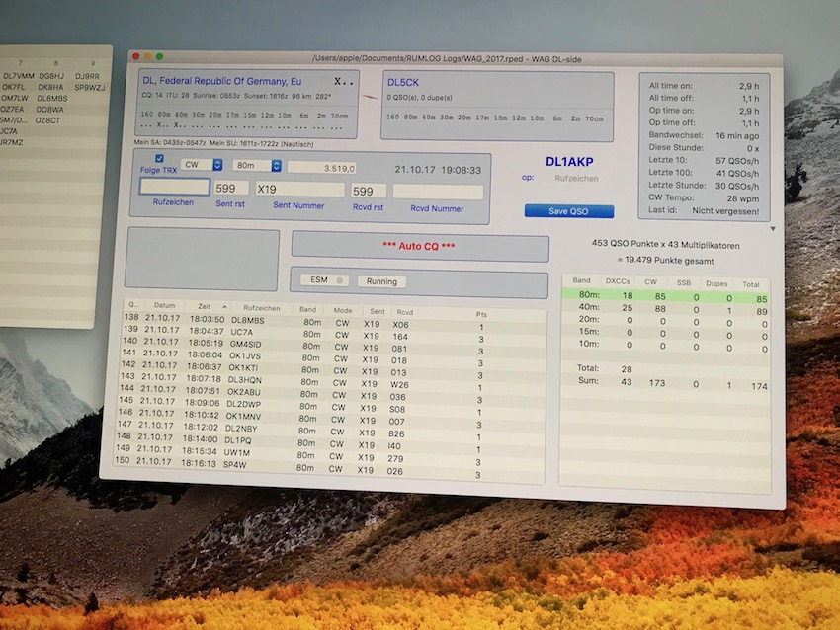
Task: Collapse the statistics panel disclosure triangle
Action: (773, 229)
